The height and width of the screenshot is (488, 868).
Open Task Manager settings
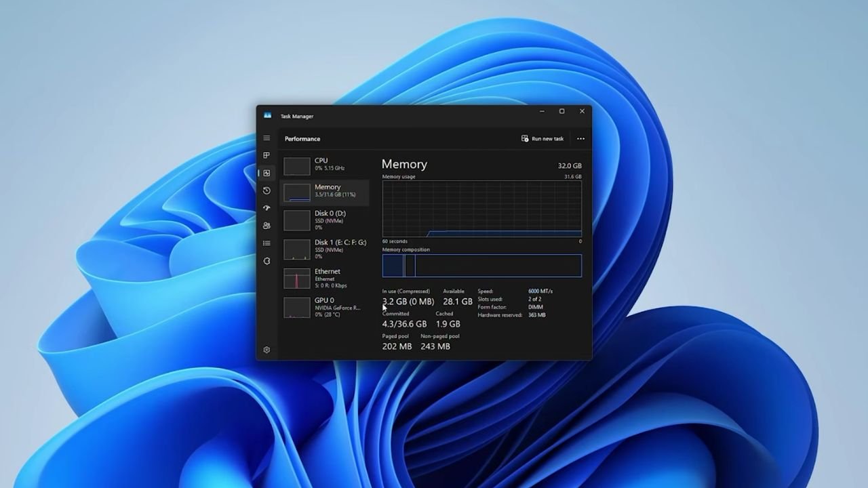[267, 350]
